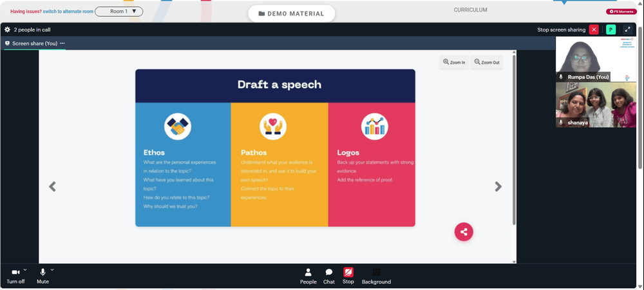Go to previous slide arrow
The width and height of the screenshot is (644, 290).
(52, 186)
